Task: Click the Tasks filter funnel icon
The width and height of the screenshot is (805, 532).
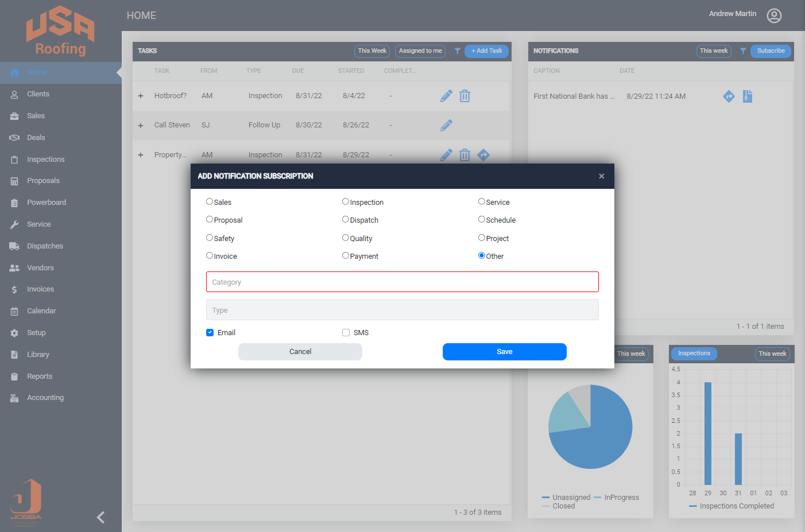Action: [457, 51]
